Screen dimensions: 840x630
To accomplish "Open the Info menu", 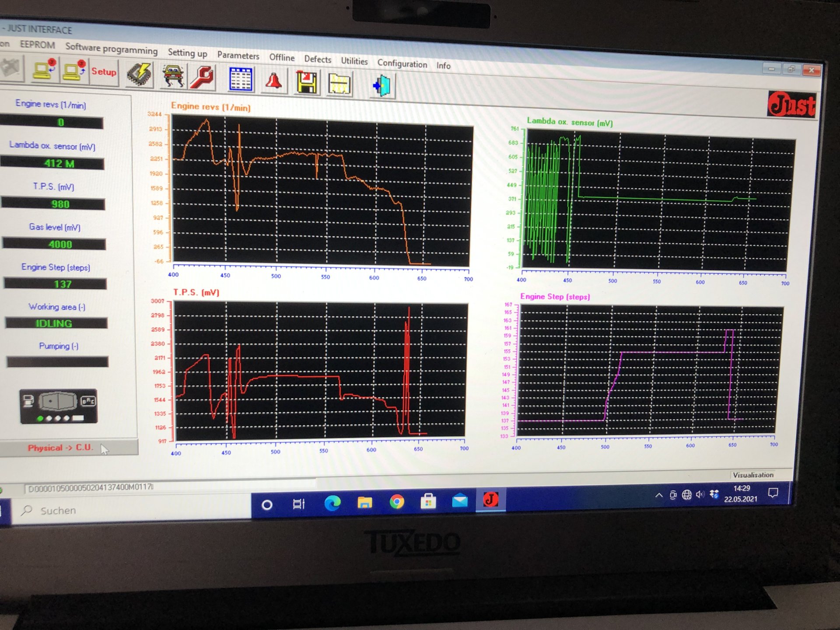I will 443,66.
